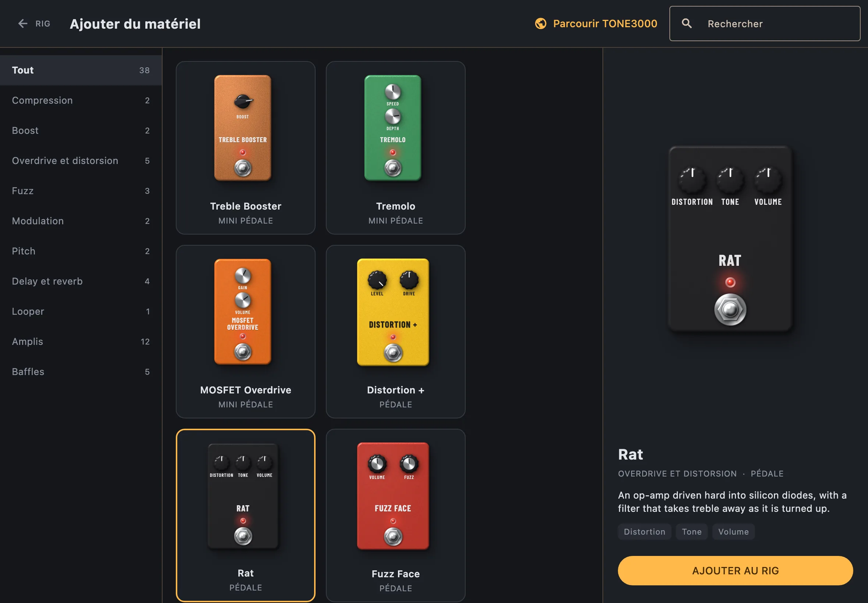Filter by the Compression category

pos(81,100)
